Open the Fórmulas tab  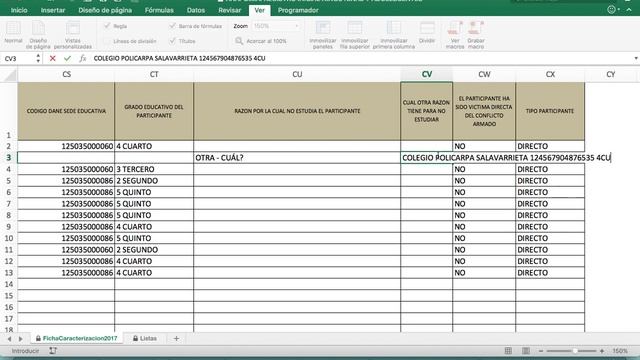(159, 10)
